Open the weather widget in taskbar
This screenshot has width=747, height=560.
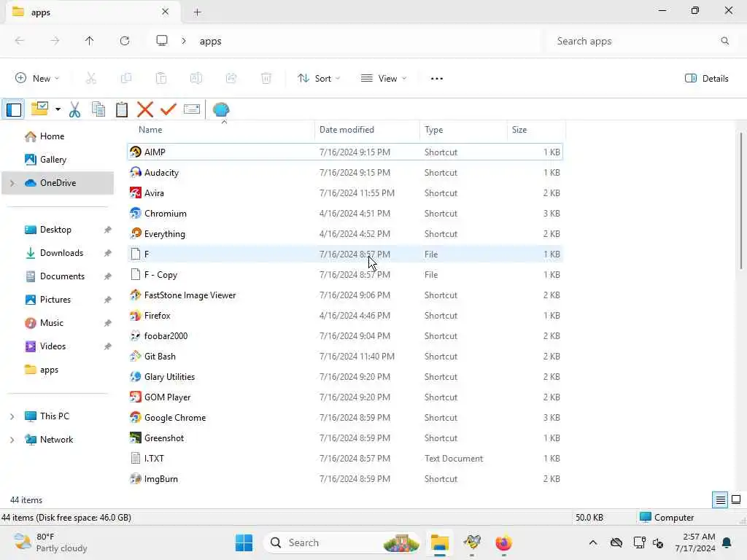tap(50, 542)
